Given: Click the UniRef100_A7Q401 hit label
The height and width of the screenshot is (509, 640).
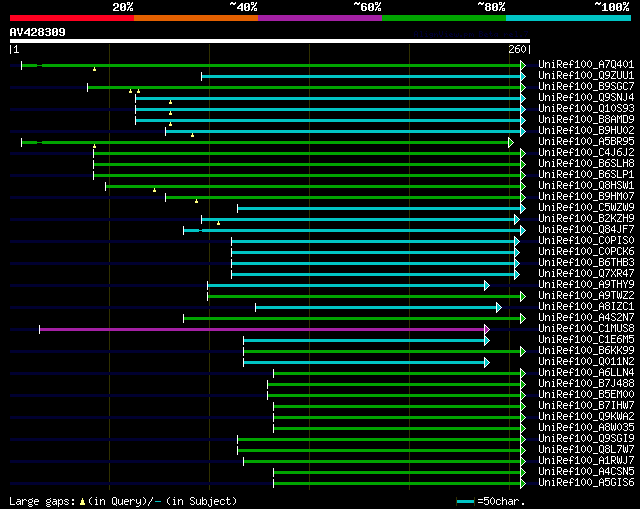Looking at the screenshot, I should click(586, 64).
